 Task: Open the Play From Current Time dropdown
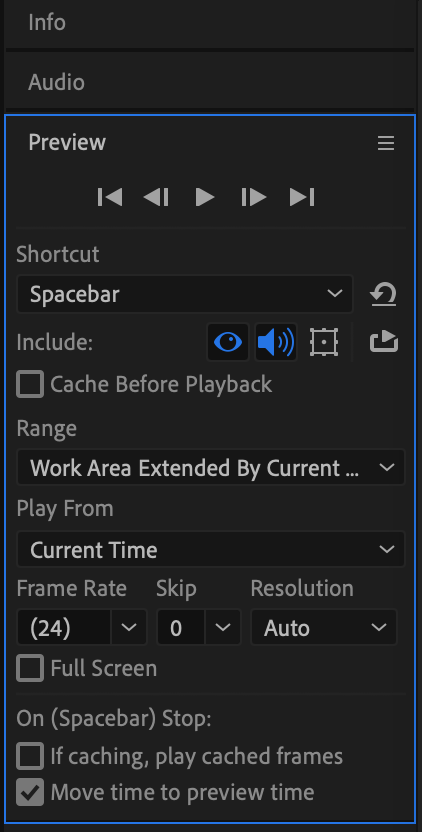pyautogui.click(x=211, y=549)
